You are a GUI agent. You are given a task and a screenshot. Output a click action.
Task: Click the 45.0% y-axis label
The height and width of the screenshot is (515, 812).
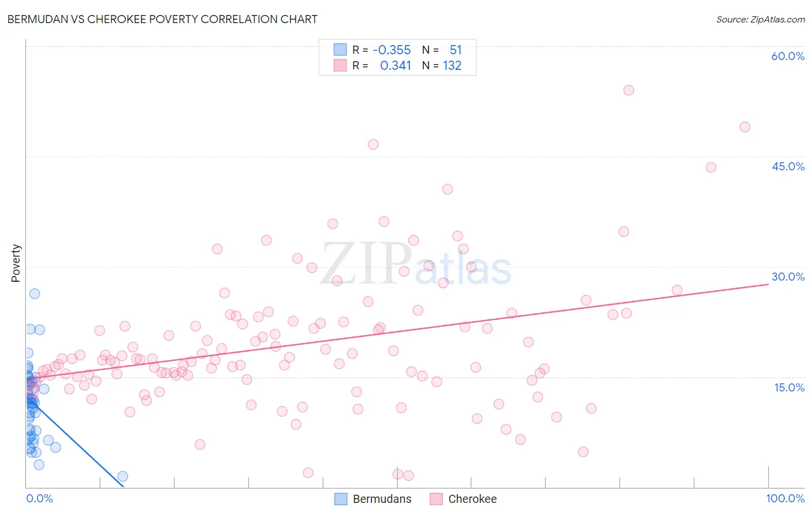pyautogui.click(x=788, y=166)
